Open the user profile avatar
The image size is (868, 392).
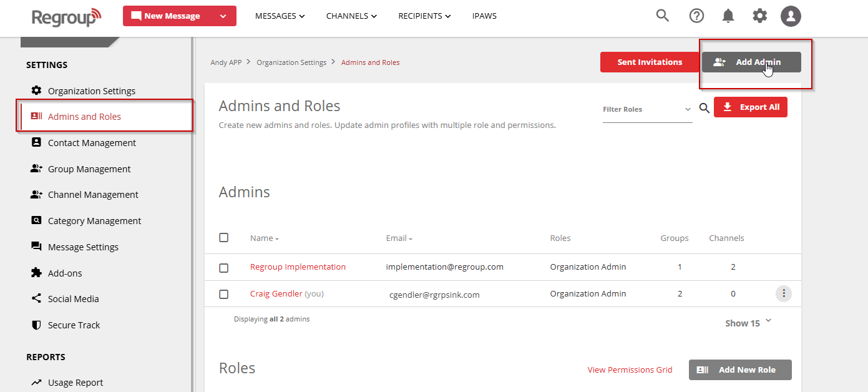pyautogui.click(x=791, y=16)
